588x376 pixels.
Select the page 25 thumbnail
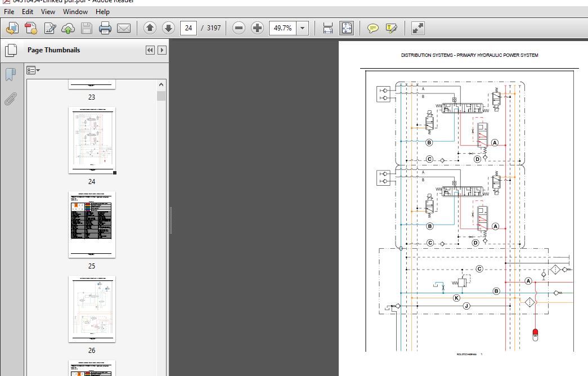(92, 225)
